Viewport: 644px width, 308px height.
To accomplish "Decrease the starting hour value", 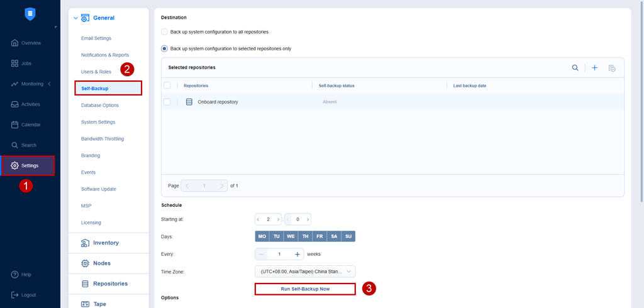I will pyautogui.click(x=258, y=219).
